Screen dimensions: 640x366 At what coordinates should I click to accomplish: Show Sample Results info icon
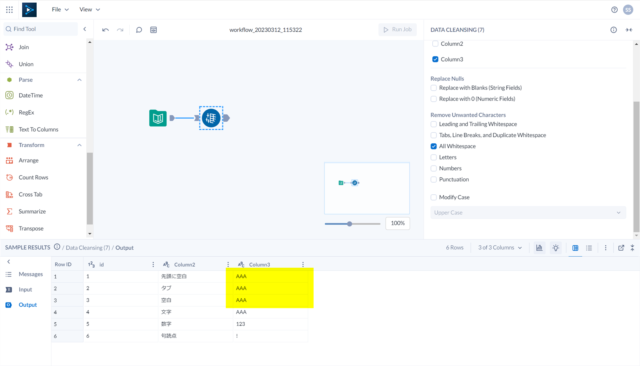tap(57, 247)
